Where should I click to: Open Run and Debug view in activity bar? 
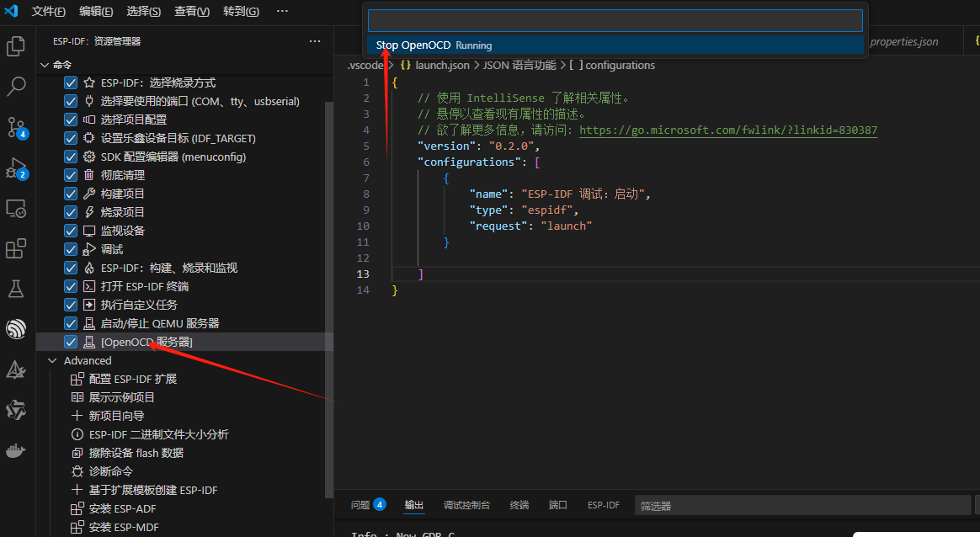point(16,168)
